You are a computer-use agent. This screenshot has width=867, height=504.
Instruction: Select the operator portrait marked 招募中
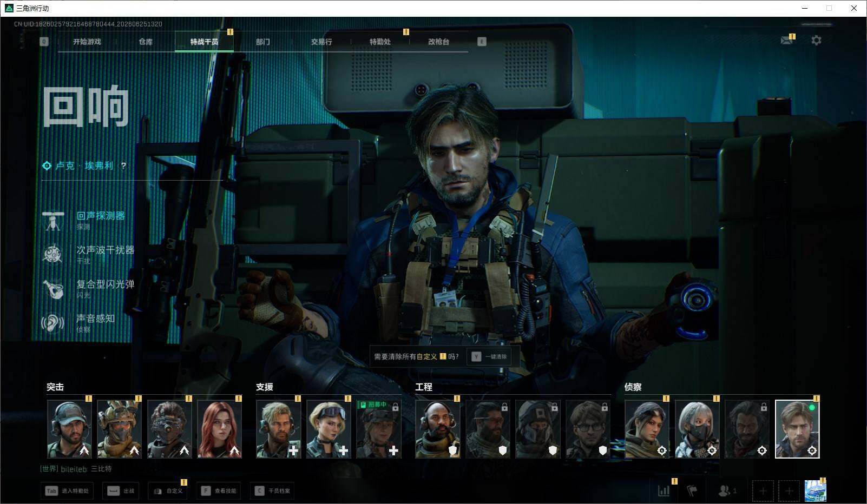pos(379,429)
